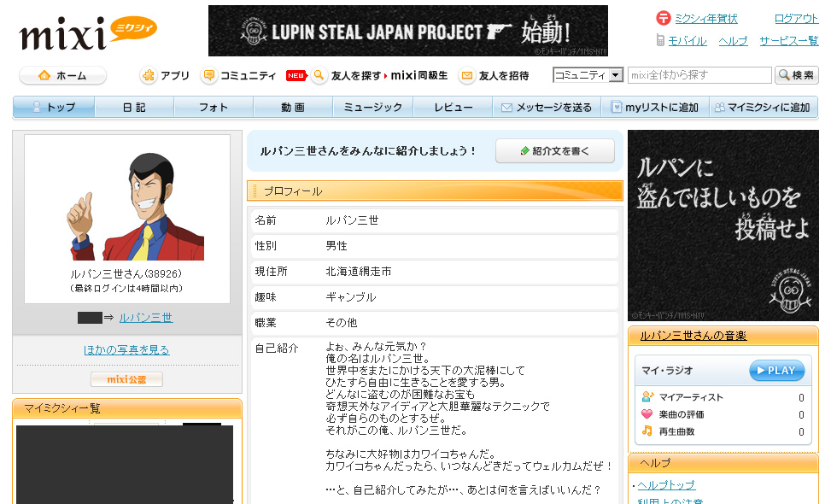Click the envelope icon for 友人を招待
The image size is (831, 504).
tap(467, 76)
